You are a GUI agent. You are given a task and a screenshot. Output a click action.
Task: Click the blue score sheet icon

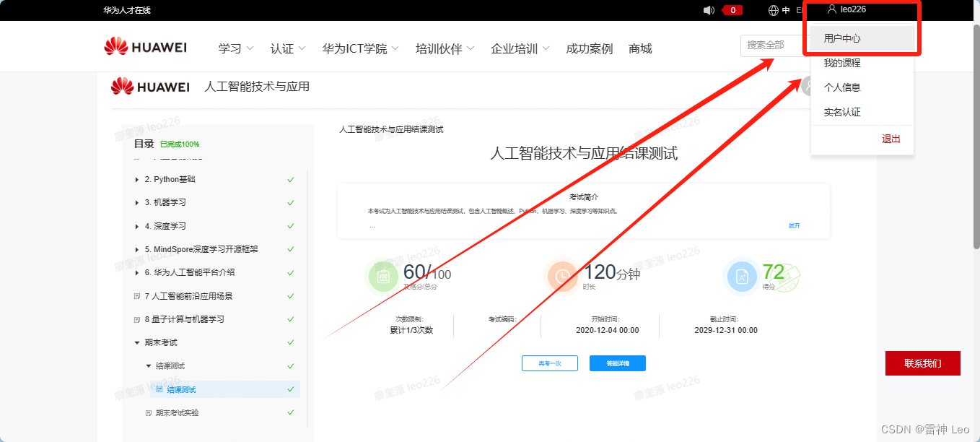(x=742, y=277)
